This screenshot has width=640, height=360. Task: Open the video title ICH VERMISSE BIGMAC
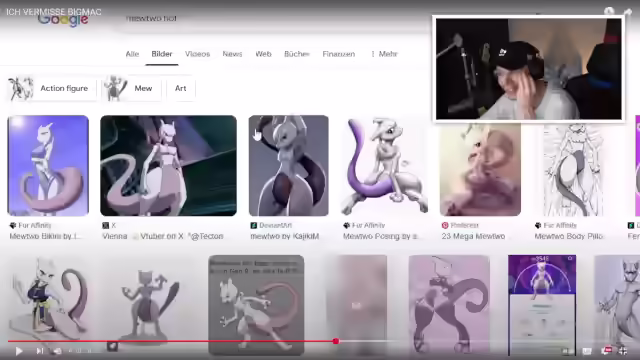(53, 12)
